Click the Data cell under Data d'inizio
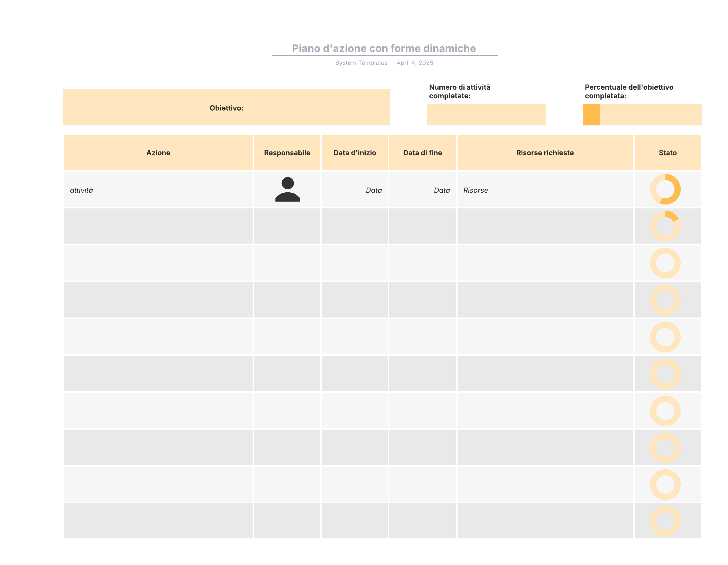The image size is (728, 565). (x=373, y=190)
